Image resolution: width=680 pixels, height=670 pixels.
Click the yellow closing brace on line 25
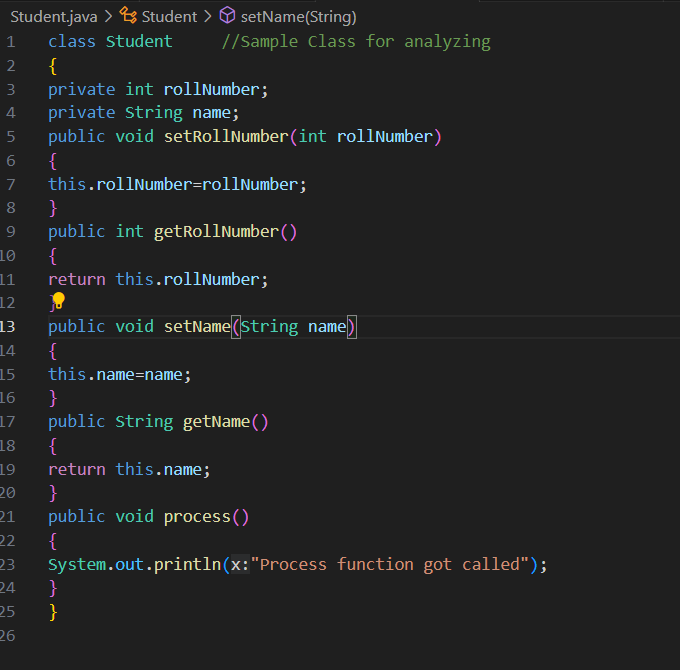(53, 612)
